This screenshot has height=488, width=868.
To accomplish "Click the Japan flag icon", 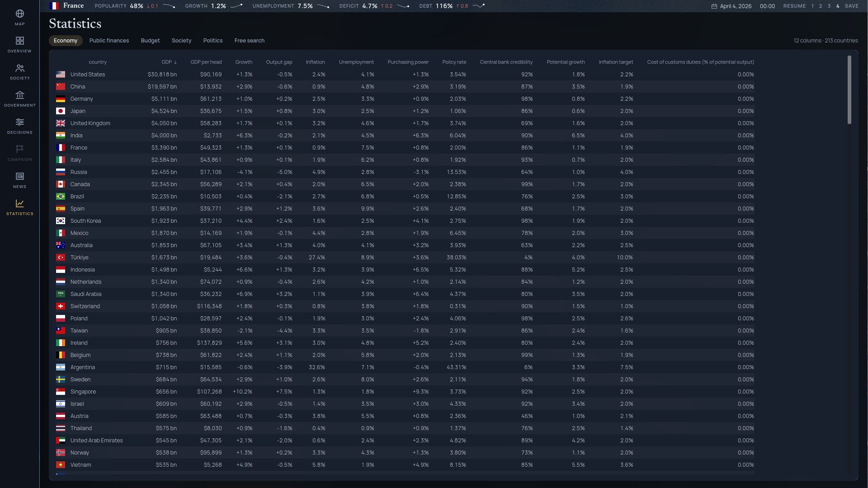I will (61, 111).
